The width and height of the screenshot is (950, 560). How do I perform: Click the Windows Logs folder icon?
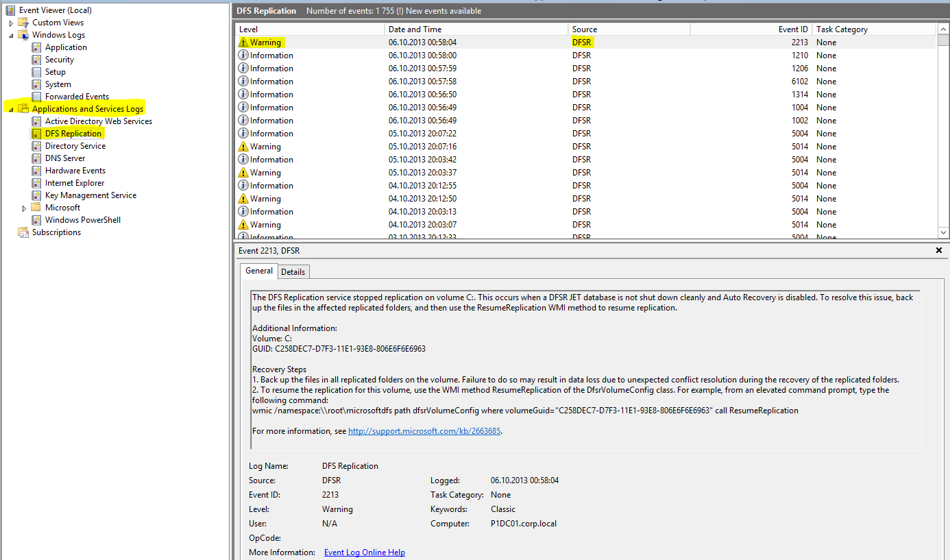23,35
